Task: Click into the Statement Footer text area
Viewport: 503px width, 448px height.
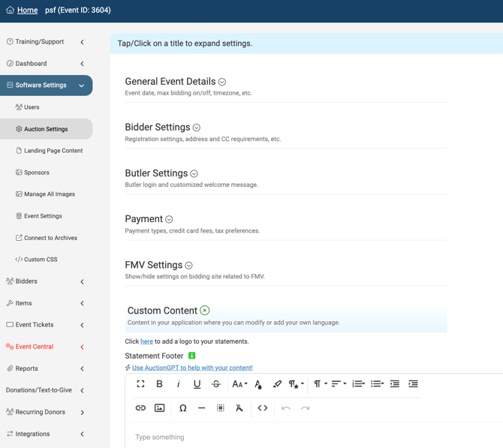Action: (300, 437)
